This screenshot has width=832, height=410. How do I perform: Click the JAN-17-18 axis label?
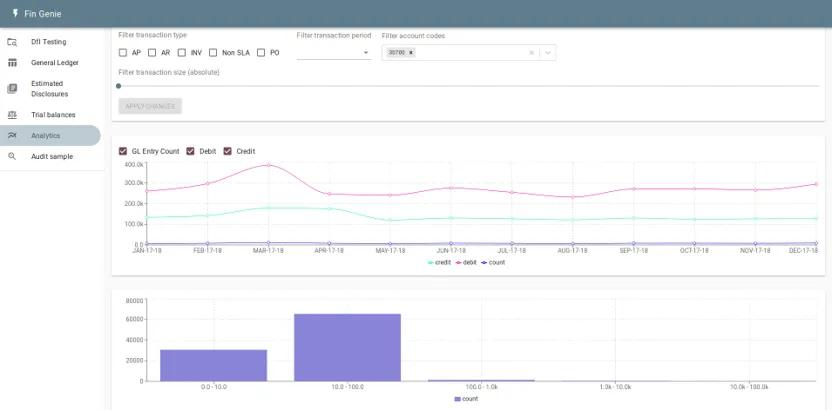[146, 251]
